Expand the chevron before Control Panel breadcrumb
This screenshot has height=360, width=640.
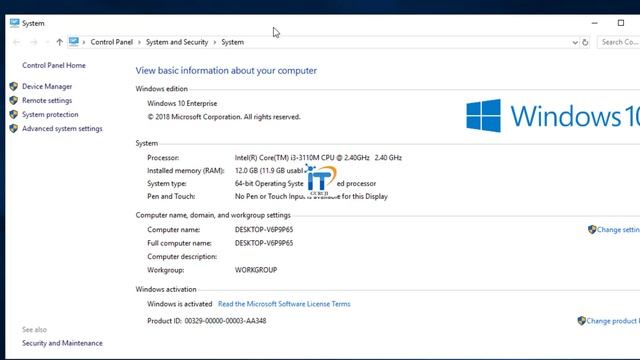84,42
